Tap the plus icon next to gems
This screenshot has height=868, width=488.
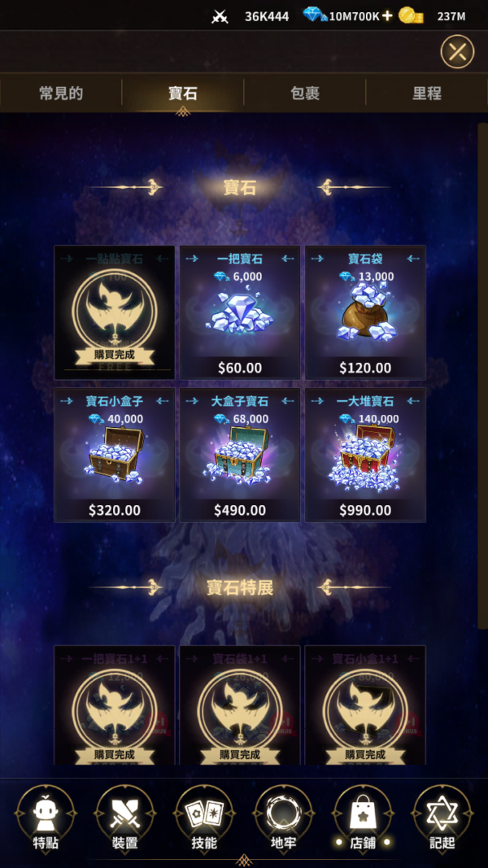click(387, 16)
